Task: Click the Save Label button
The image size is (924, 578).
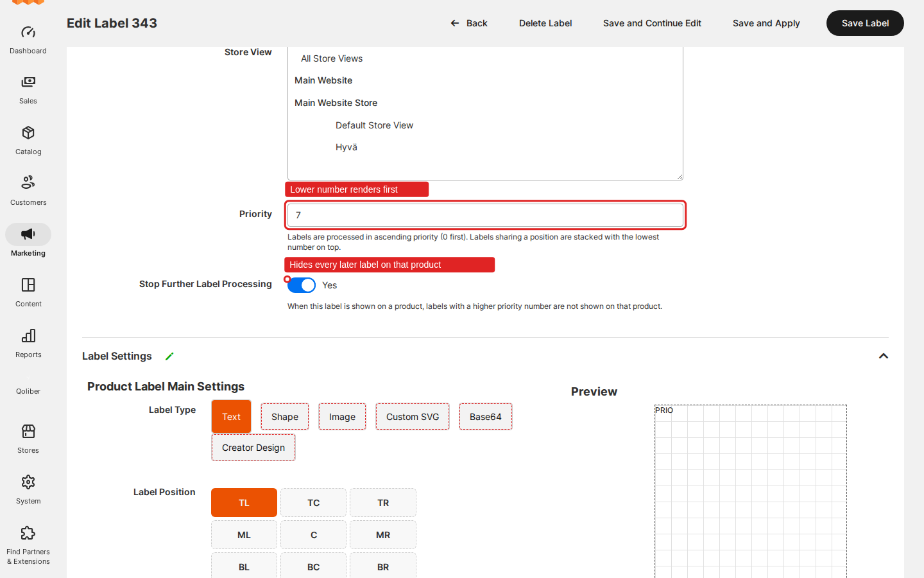Action: coord(865,23)
